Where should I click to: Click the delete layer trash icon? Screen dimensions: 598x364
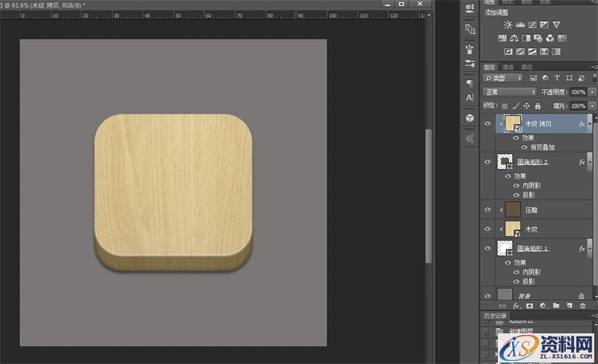(x=582, y=306)
